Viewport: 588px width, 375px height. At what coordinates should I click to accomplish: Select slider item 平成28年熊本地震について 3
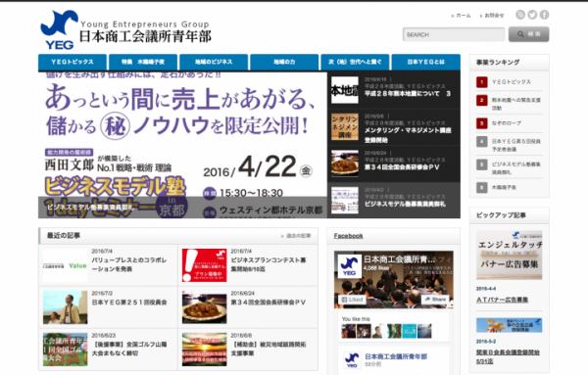click(394, 90)
